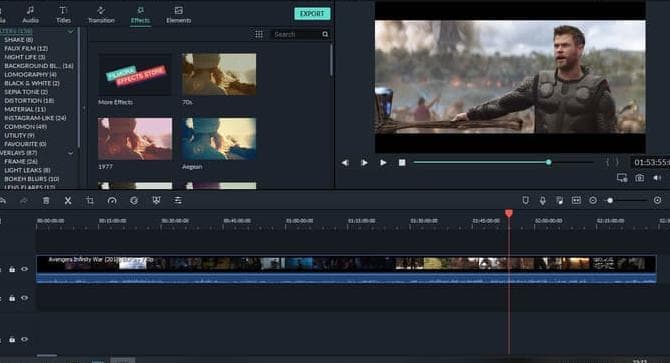Select the Aegean filter thumbnail
The height and width of the screenshot is (363, 670).
219,139
